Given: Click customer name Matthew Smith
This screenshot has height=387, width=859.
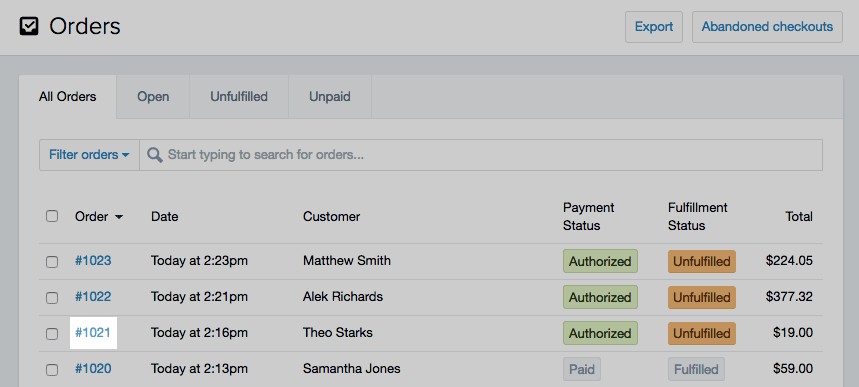Looking at the screenshot, I should (x=347, y=260).
